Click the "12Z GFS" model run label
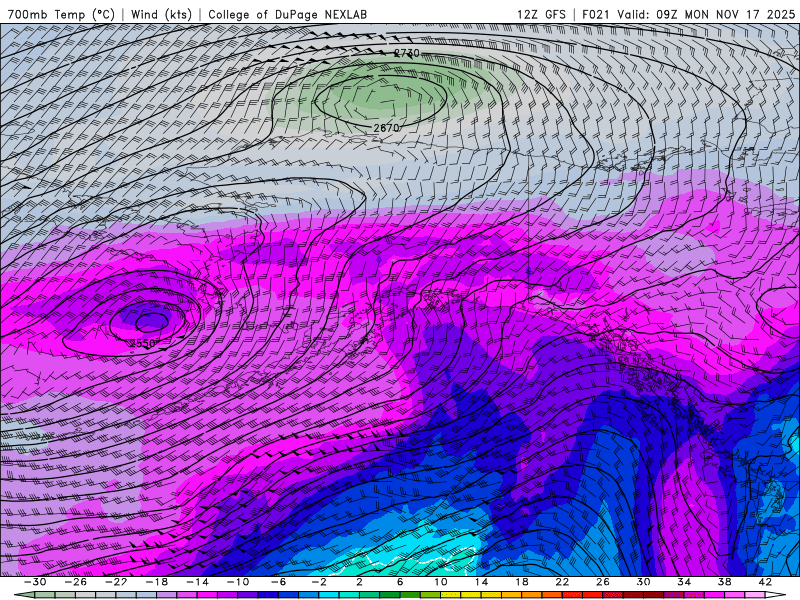The width and height of the screenshot is (800, 600). (x=541, y=14)
